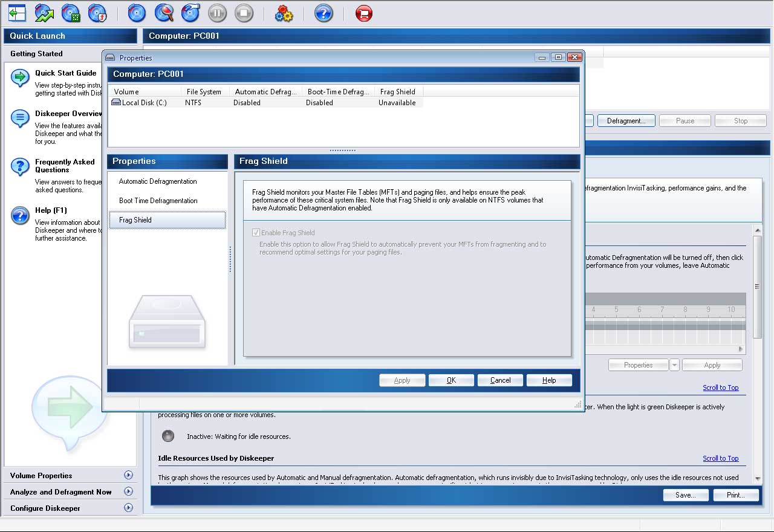This screenshot has height=532, width=774.
Task: Click the green arrow performance chart disk icon
Action: tap(44, 13)
